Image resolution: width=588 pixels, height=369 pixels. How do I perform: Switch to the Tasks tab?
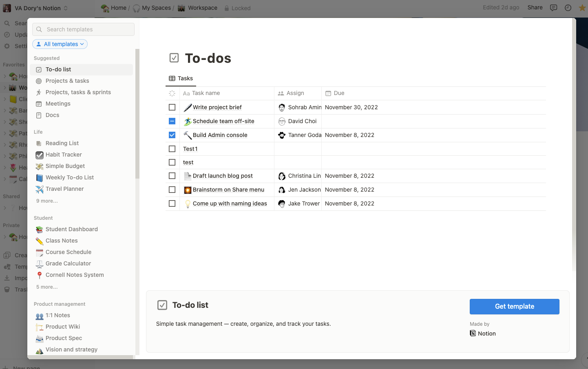pos(181,78)
